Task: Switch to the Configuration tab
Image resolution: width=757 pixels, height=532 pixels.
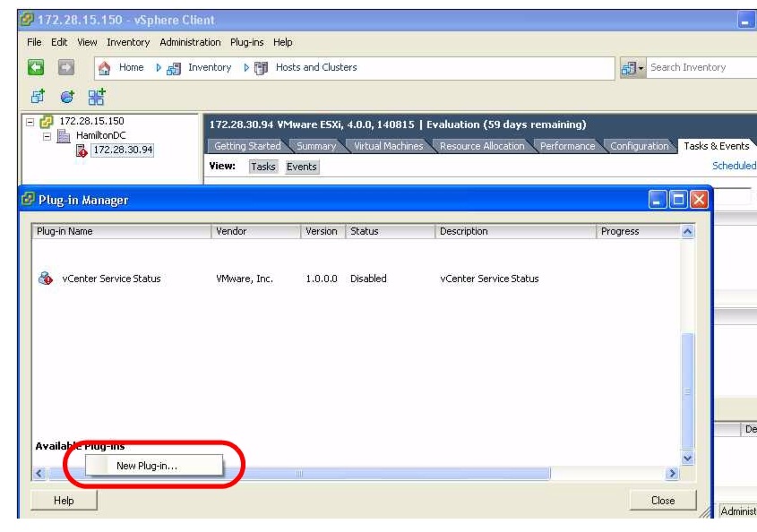Action: click(640, 146)
